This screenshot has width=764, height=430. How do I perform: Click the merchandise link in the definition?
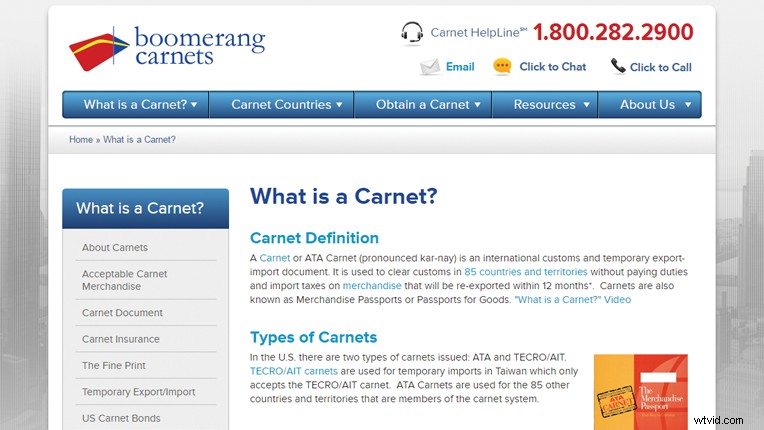(x=372, y=286)
